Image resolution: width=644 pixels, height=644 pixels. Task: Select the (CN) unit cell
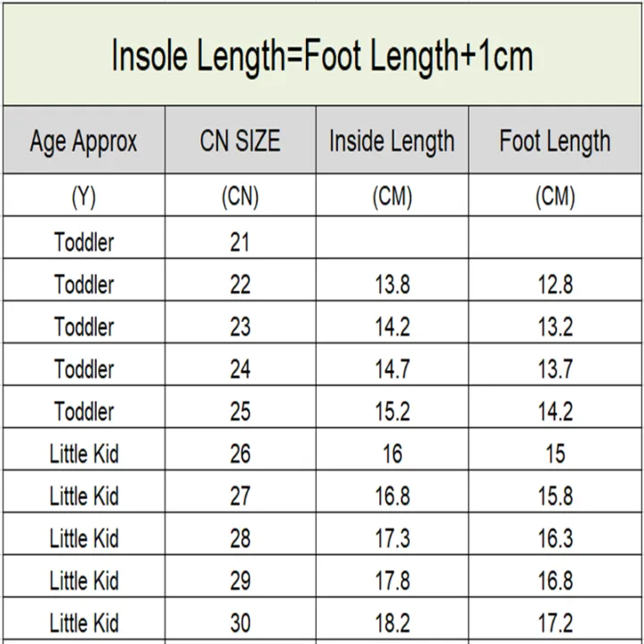[x=241, y=196]
